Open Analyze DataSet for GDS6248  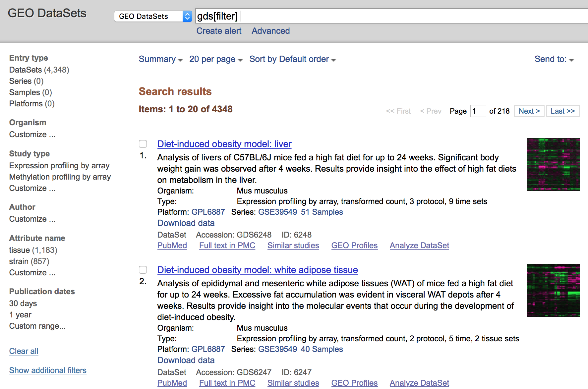pos(419,246)
